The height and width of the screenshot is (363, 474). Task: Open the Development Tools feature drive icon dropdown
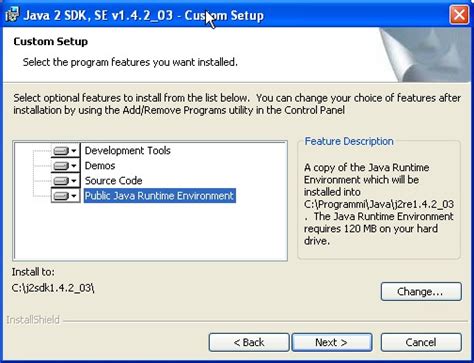coord(66,151)
